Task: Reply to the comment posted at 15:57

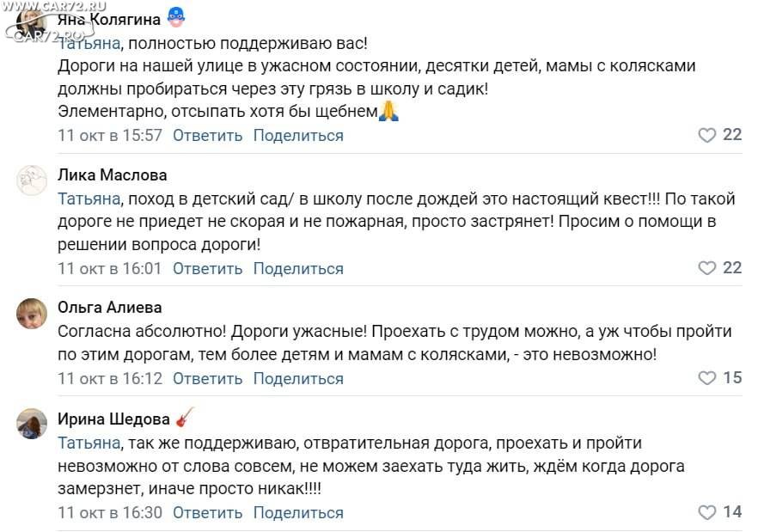Action: click(207, 136)
